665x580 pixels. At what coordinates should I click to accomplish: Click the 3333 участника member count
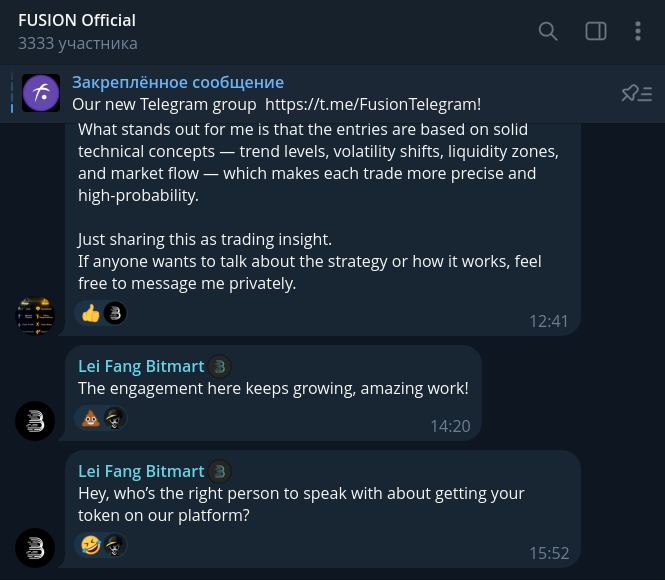tap(77, 43)
